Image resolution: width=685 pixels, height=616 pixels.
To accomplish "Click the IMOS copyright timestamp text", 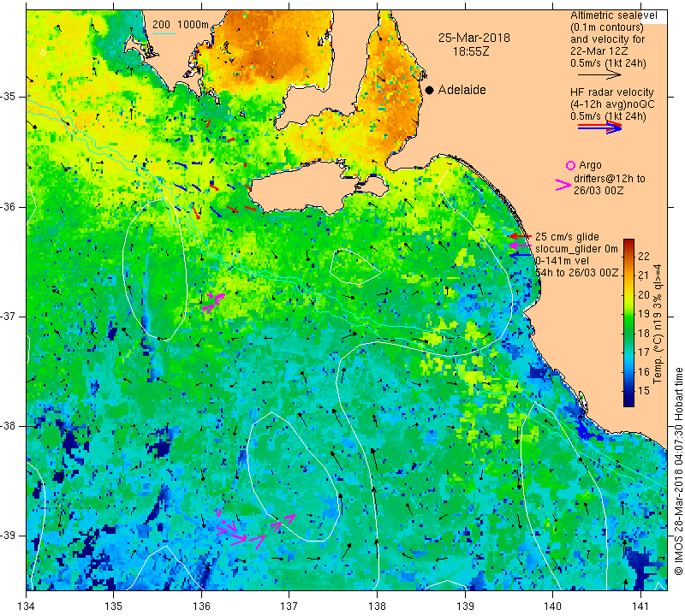I will click(x=678, y=471).
